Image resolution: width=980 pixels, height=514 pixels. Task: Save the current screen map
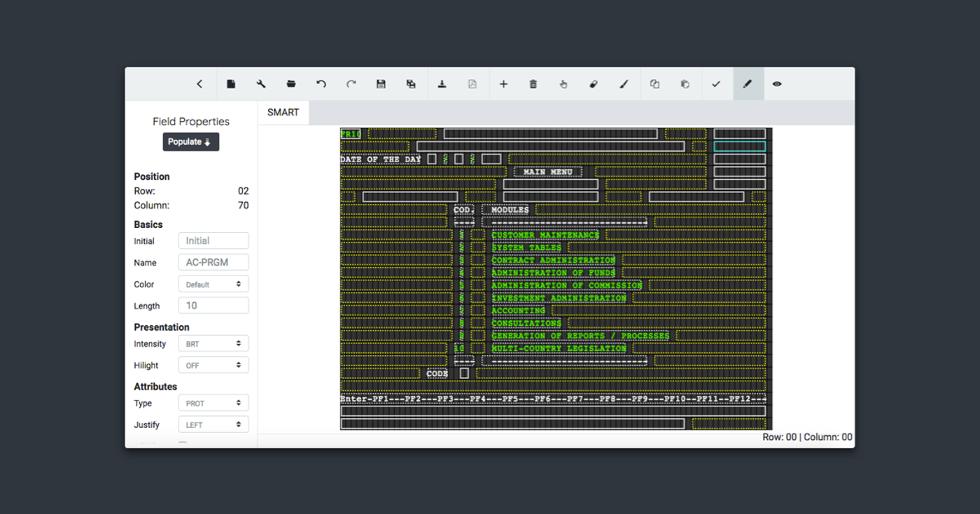(381, 84)
